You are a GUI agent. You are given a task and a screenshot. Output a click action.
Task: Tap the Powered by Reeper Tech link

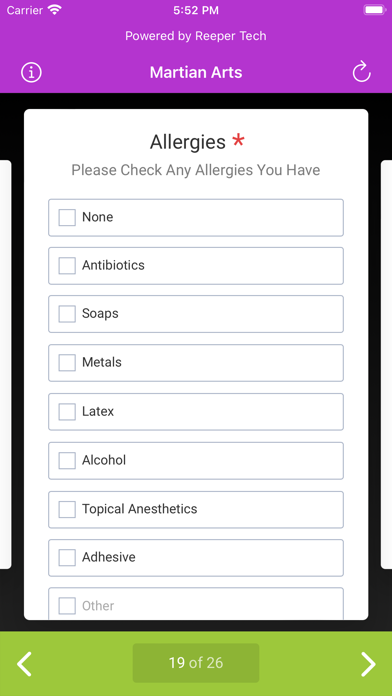(x=196, y=36)
